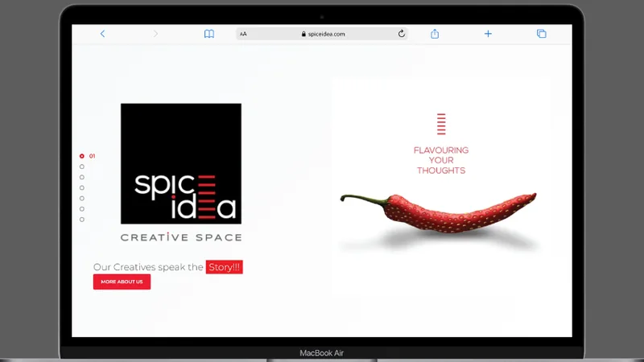
Task: Click the MORE ABOUT US button
Action: [122, 282]
